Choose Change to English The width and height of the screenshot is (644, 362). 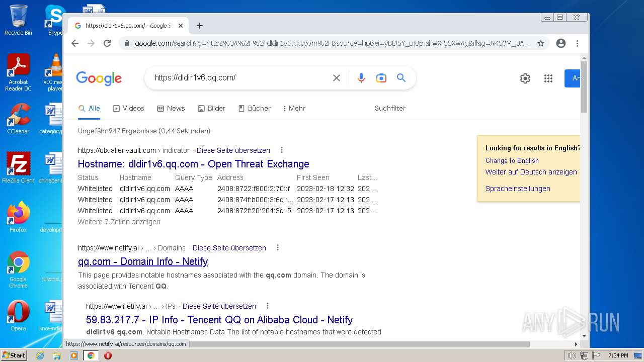coord(512,160)
